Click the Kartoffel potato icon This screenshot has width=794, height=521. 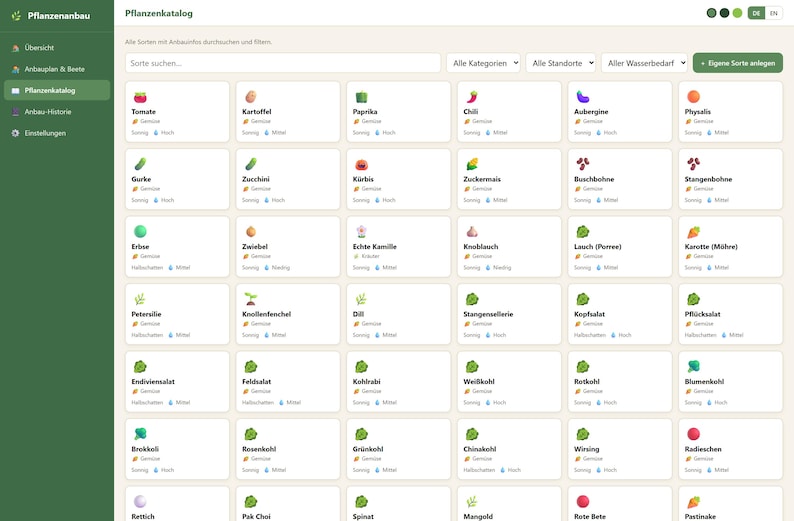click(251, 96)
